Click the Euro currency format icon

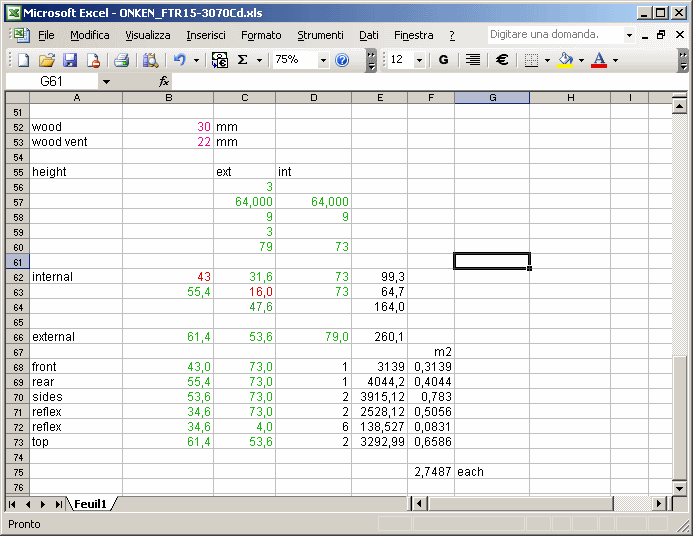point(502,60)
